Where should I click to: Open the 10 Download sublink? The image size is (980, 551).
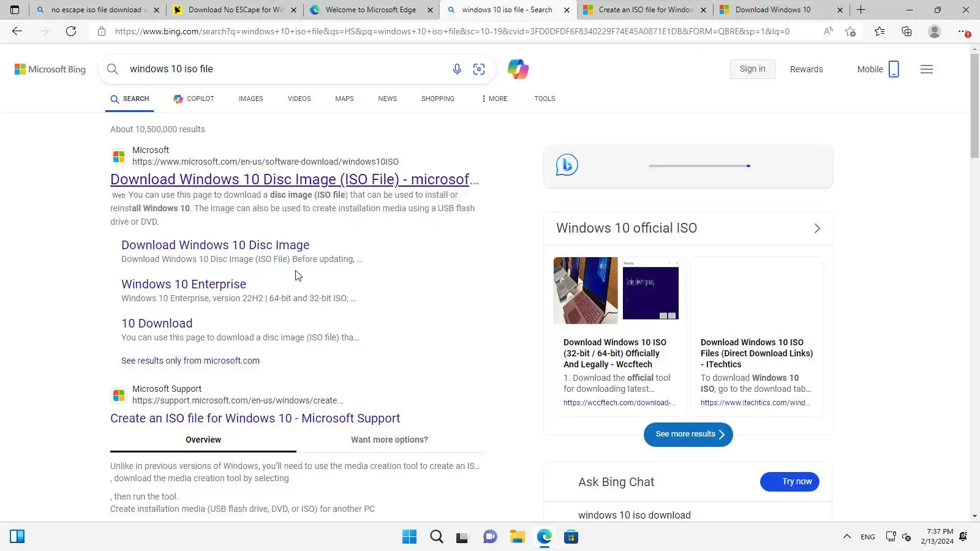[157, 323]
